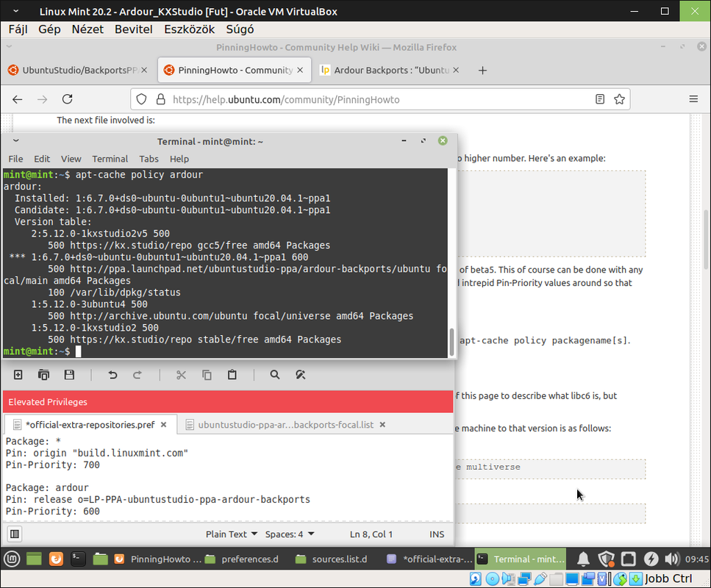Open Firefox window menu chevron
Image resolution: width=711 pixels, height=588 pixels.
point(9,46)
